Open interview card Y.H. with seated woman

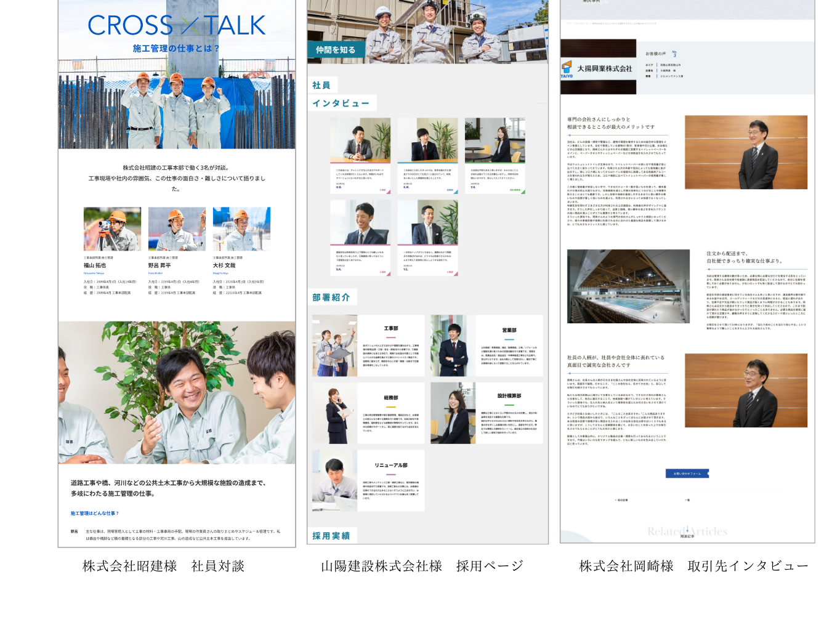(495, 156)
